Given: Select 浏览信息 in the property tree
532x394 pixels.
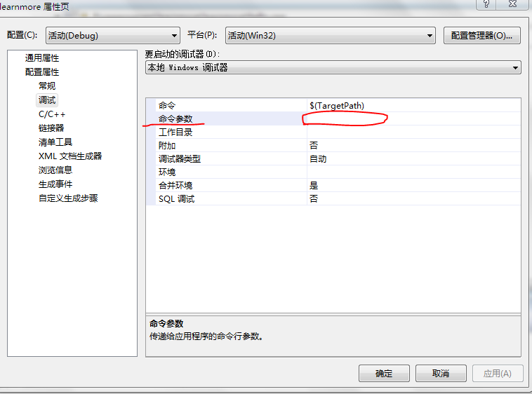Looking at the screenshot, I should click(55, 170).
